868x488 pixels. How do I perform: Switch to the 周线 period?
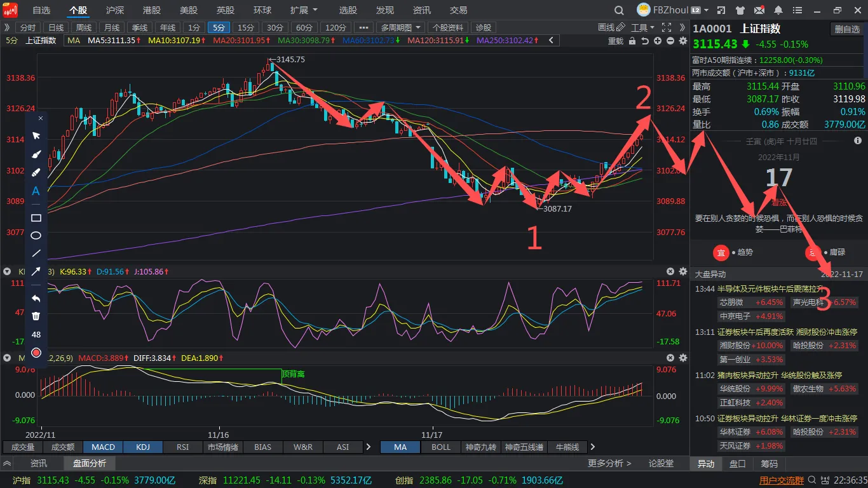pyautogui.click(x=84, y=27)
